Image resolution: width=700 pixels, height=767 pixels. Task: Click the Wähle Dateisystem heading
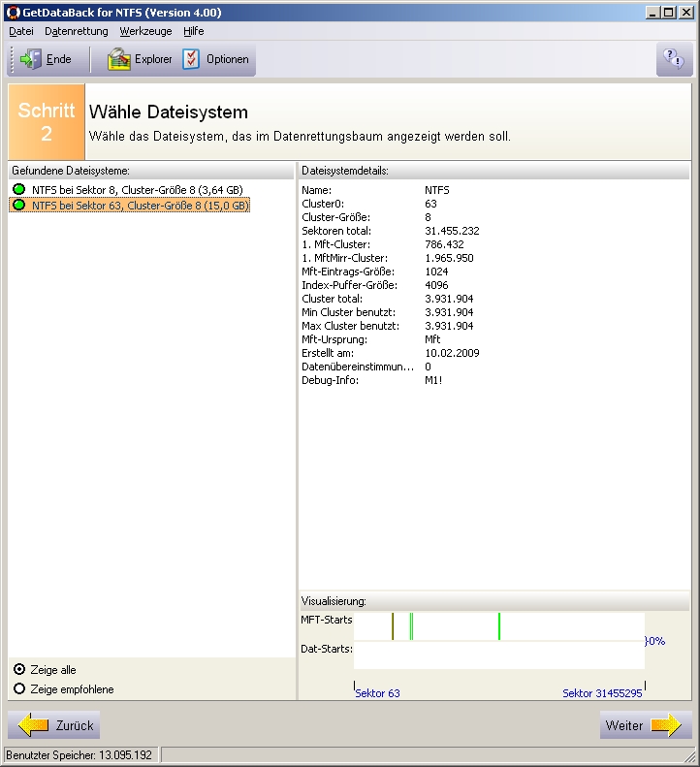coord(169,112)
